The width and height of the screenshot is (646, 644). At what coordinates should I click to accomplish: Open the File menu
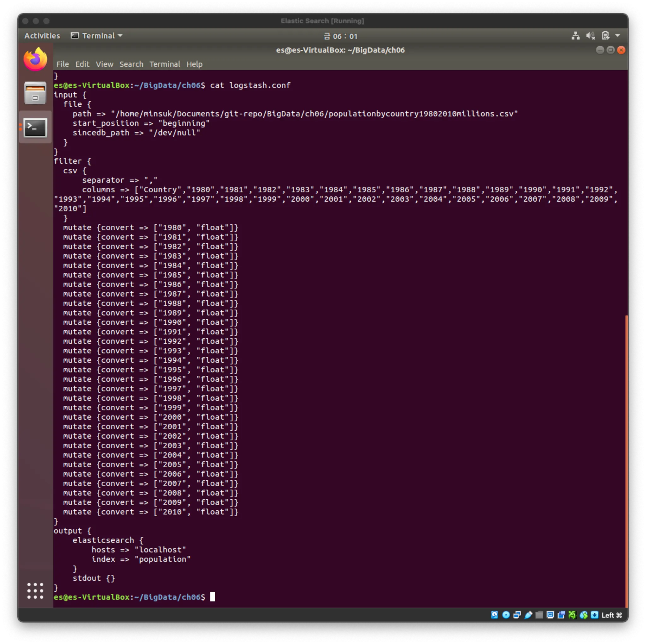(x=62, y=64)
